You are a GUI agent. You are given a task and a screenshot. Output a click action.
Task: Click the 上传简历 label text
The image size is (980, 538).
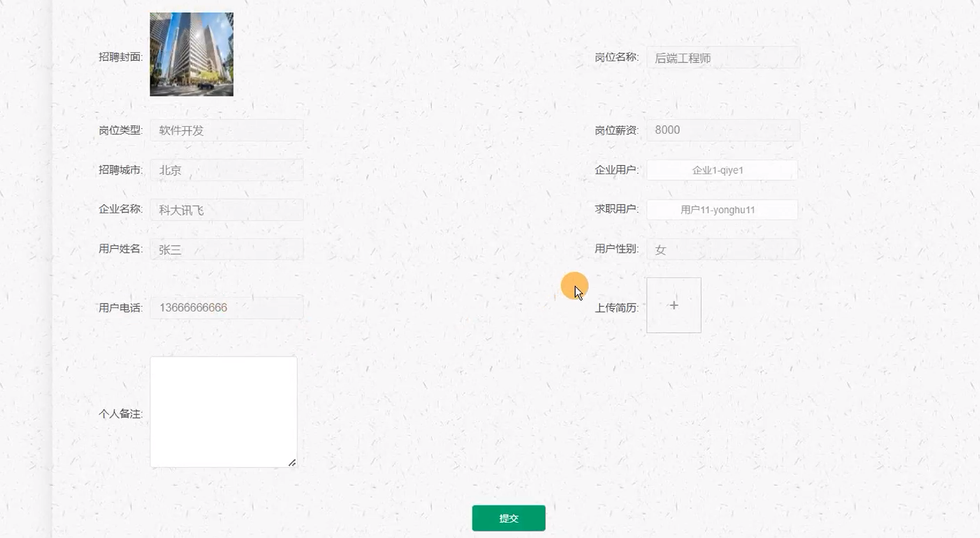[x=616, y=308]
